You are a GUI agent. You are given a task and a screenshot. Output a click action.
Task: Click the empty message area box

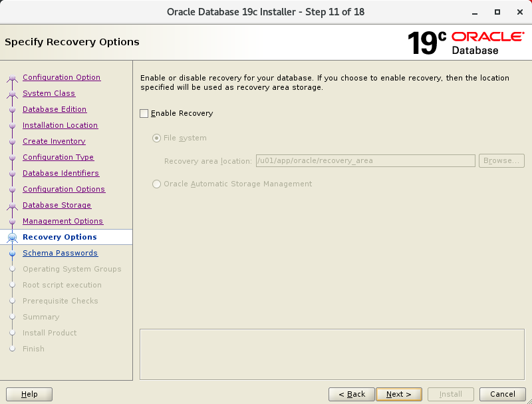pyautogui.click(x=332, y=355)
